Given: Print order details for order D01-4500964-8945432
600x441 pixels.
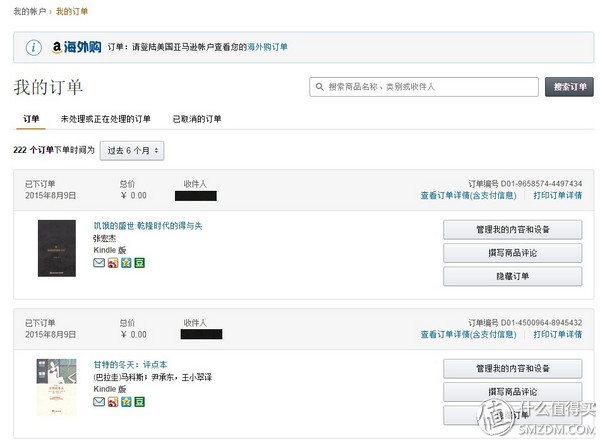Looking at the screenshot, I should 558,335.
